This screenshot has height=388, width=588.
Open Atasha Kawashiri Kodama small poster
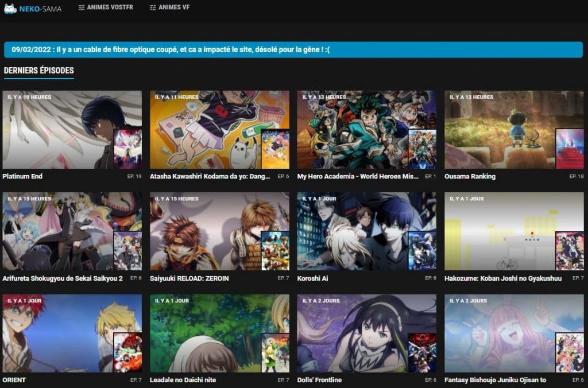click(x=275, y=149)
